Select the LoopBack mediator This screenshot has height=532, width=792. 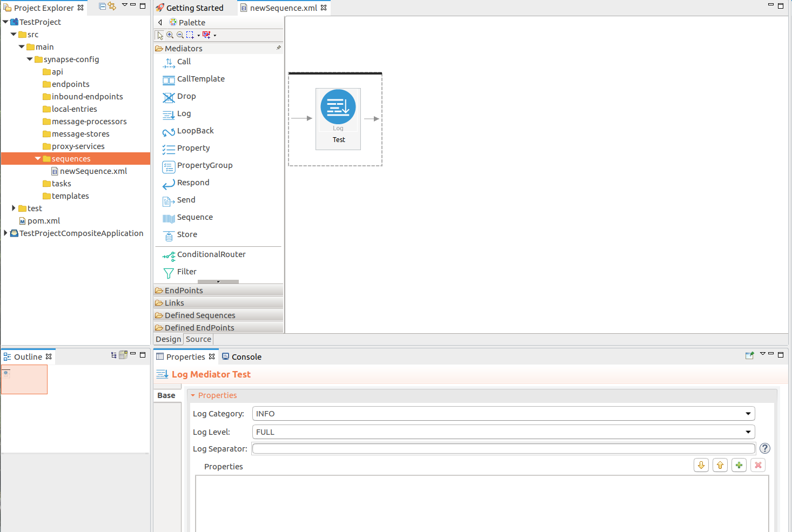(x=194, y=131)
